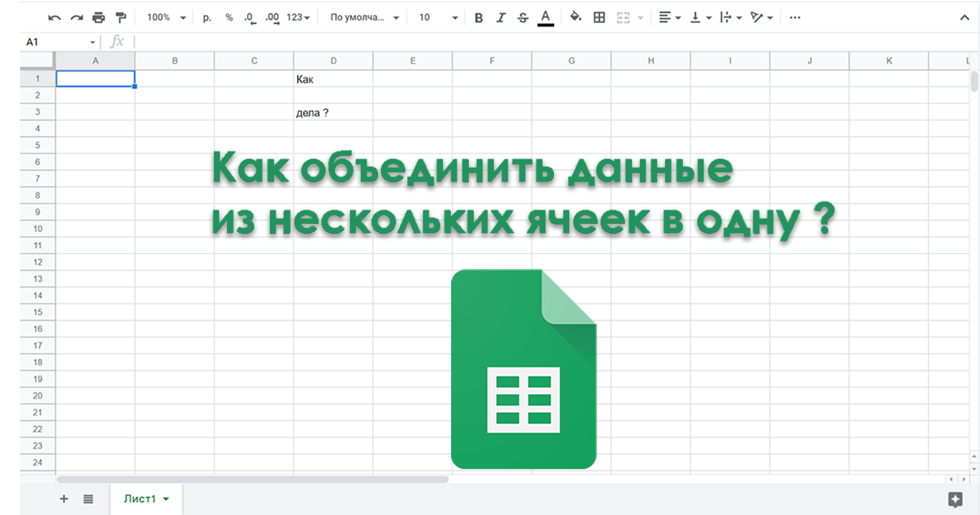Open the Explore panel button
The image size is (980, 515).
954,499
